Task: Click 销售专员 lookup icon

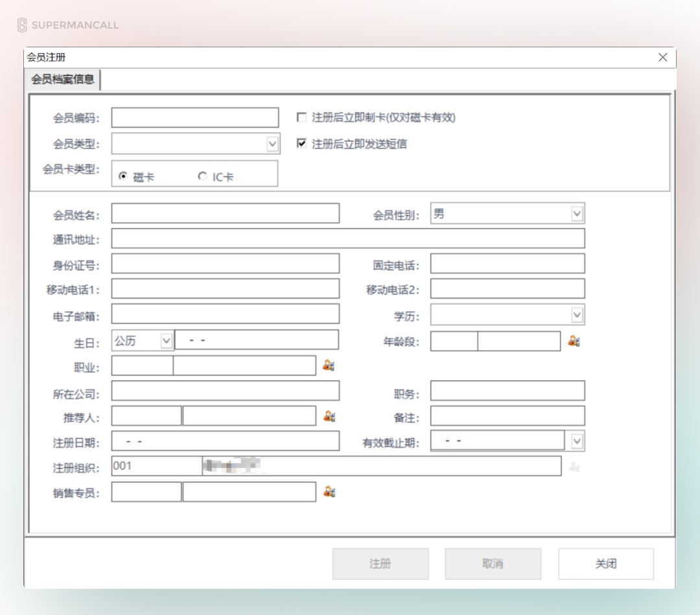Action: [x=329, y=492]
